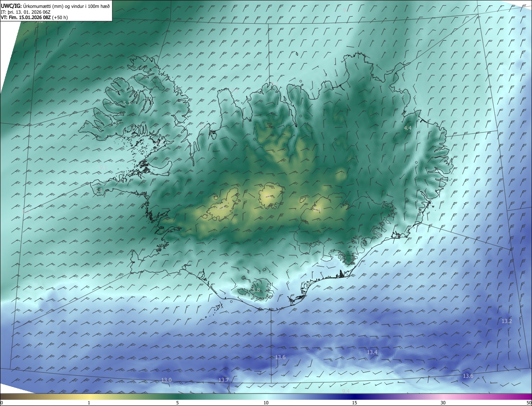Click the colorbar tick labeled 0
Screen dimensions: 532x406
click(2, 403)
